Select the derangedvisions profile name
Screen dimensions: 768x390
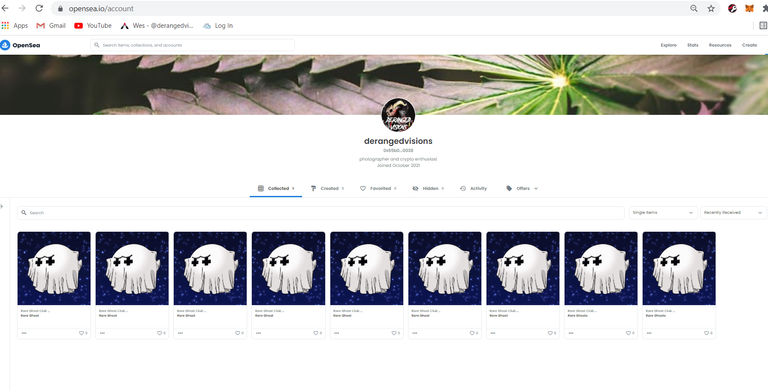click(x=398, y=141)
